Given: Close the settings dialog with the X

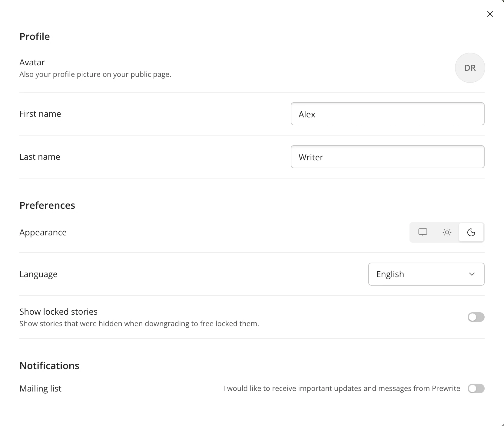Looking at the screenshot, I should (490, 14).
